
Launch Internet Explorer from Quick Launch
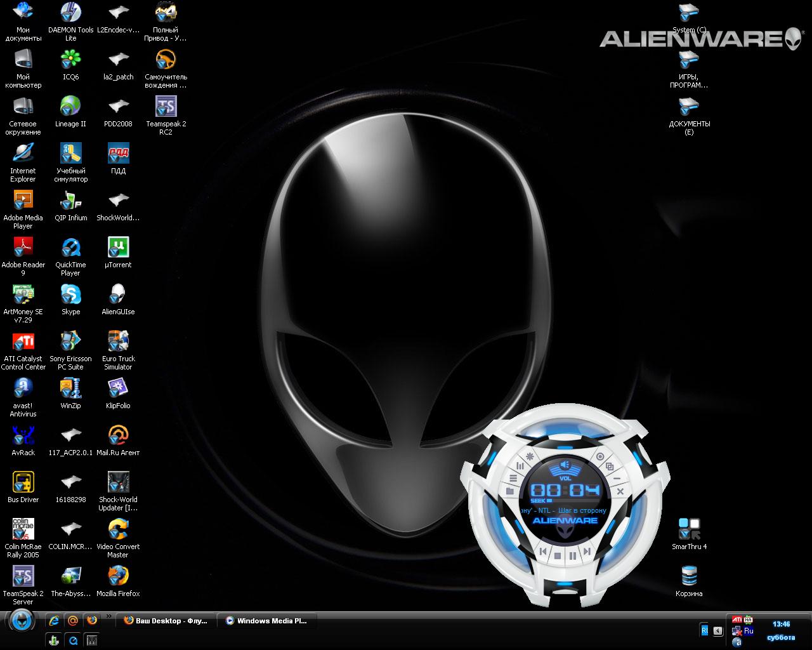tap(55, 620)
